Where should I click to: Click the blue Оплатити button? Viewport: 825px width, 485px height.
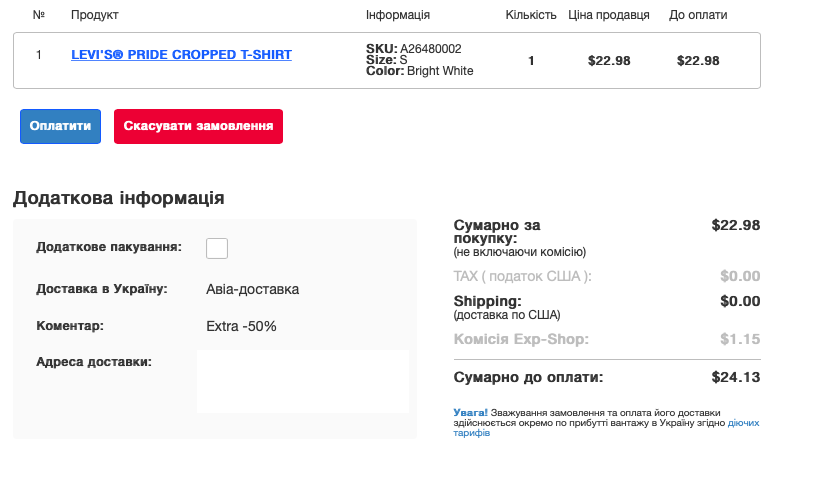(61, 126)
